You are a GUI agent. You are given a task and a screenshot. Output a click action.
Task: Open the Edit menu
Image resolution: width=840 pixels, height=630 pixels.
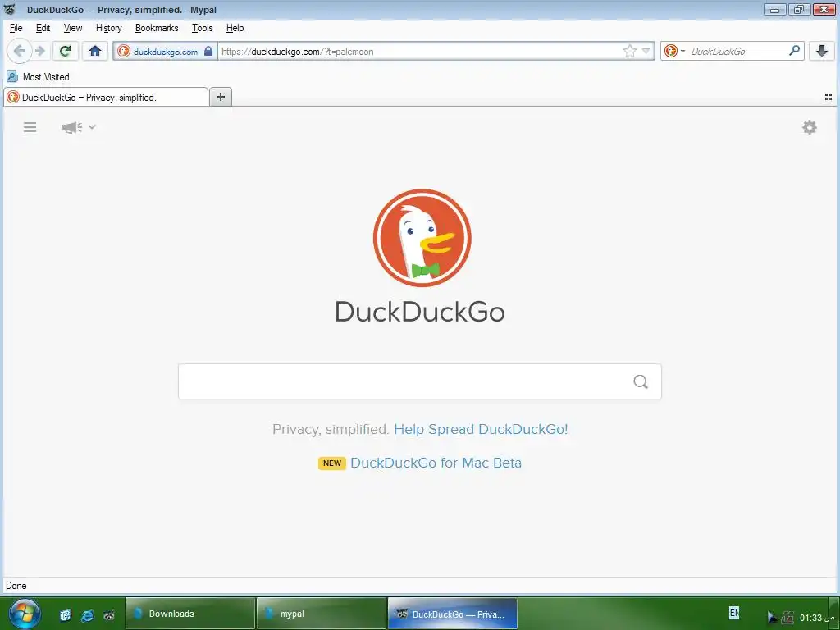(43, 28)
